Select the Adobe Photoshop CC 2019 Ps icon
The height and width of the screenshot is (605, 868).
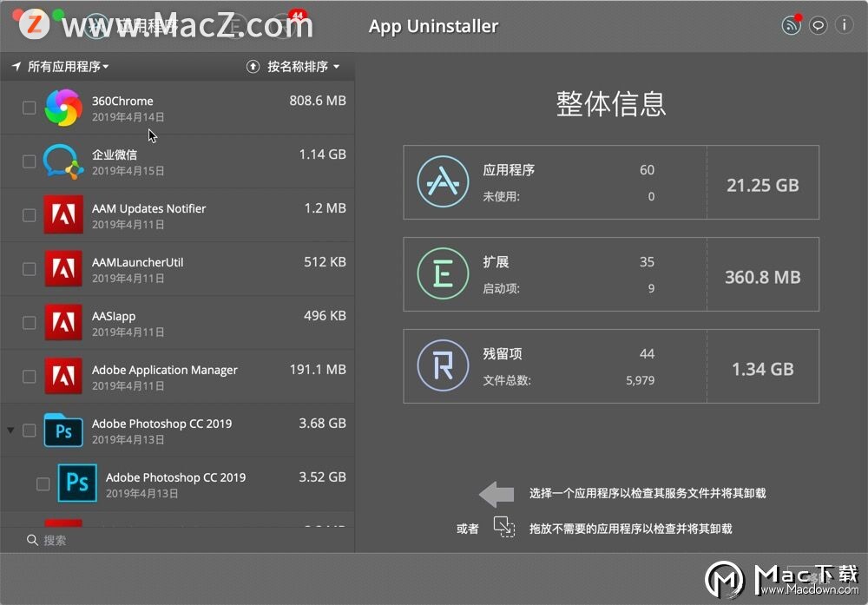(62, 431)
